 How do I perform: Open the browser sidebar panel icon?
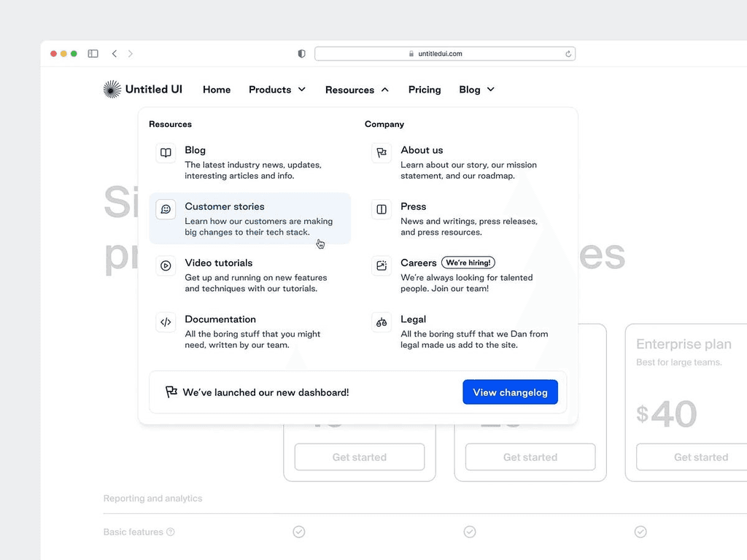(93, 53)
